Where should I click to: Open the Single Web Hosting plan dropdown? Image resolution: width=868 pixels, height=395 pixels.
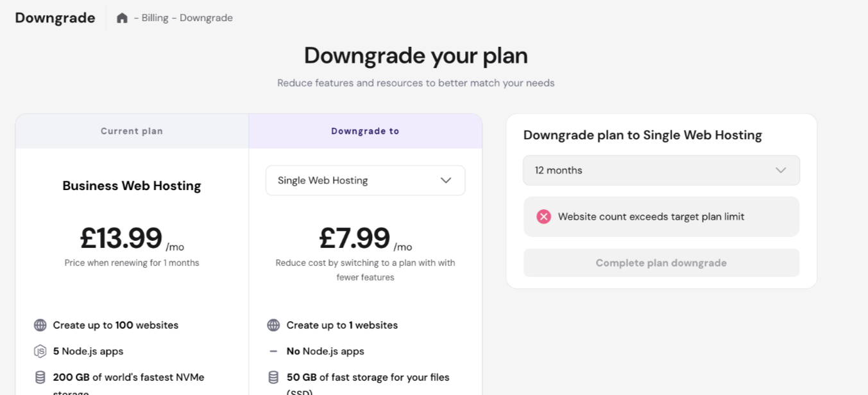coord(364,180)
